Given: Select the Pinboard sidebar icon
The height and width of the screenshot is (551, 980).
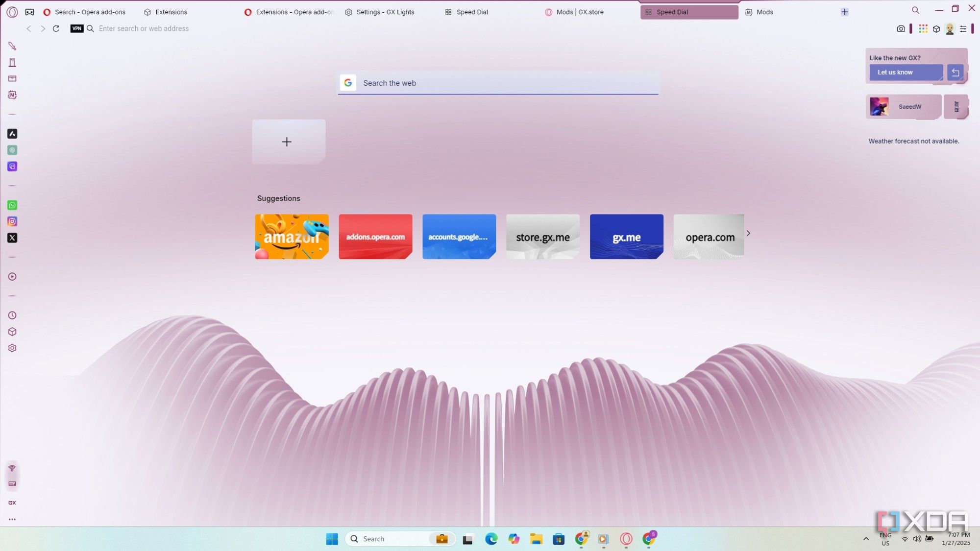Looking at the screenshot, I should 12,62.
